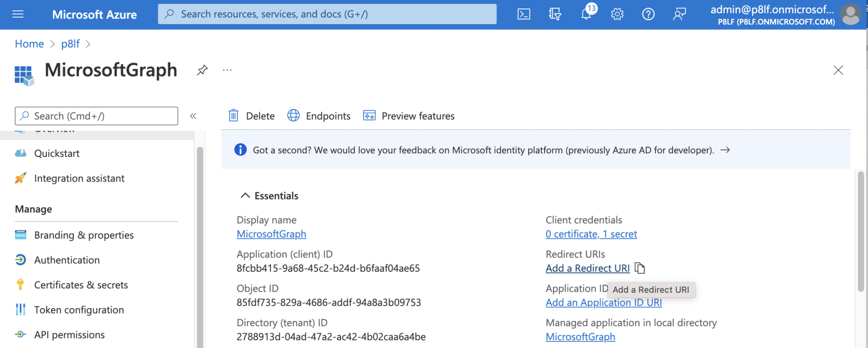Open the Azure portal hamburger menu
The image size is (868, 348).
click(x=18, y=14)
